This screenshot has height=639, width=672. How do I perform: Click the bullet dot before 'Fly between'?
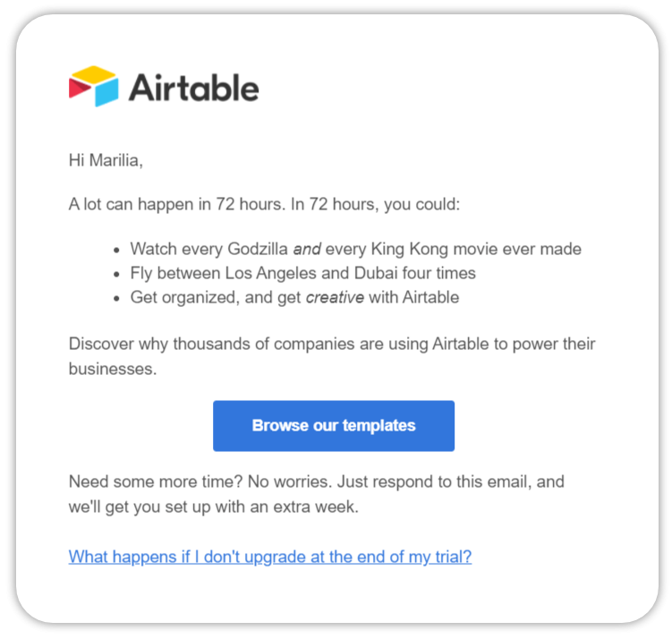pyautogui.click(x=116, y=275)
